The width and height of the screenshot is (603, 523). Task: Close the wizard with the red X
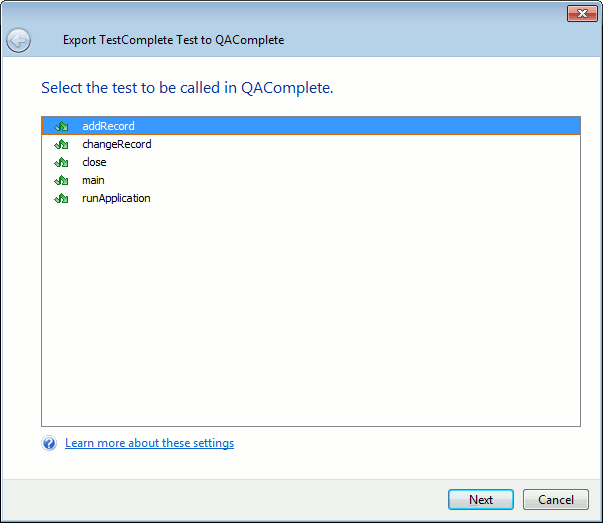point(581,13)
